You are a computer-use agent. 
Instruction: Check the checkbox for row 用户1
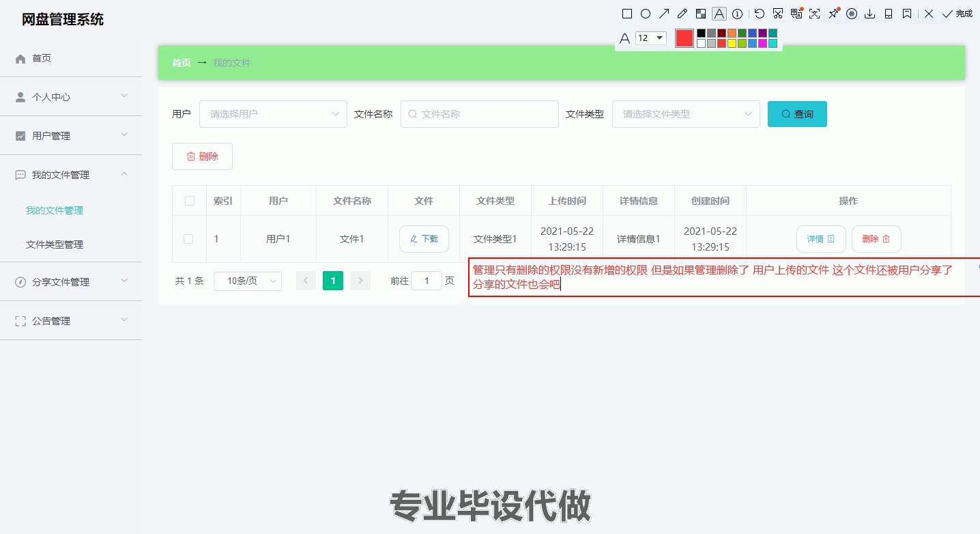(188, 239)
